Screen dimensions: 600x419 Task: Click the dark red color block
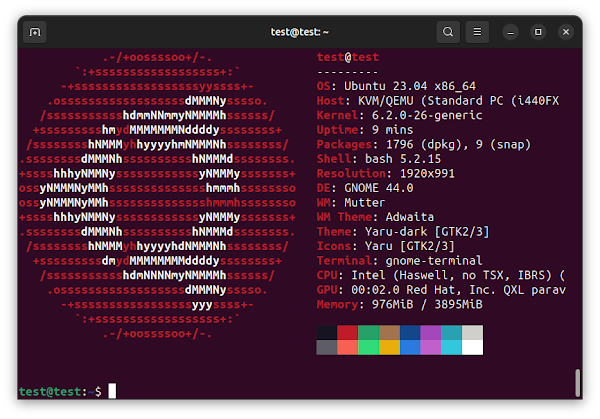click(x=347, y=333)
